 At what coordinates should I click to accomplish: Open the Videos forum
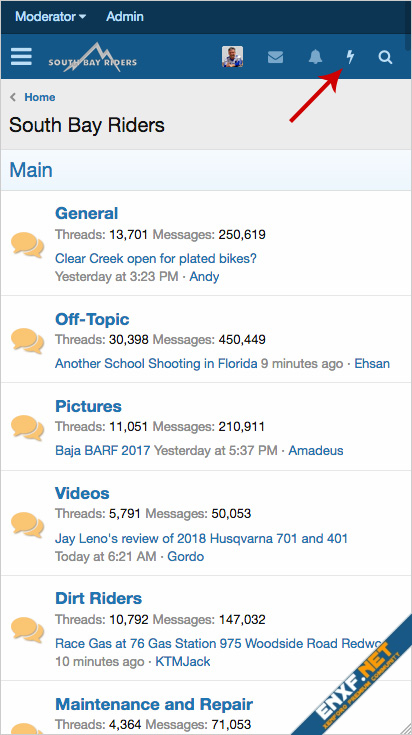[82, 493]
